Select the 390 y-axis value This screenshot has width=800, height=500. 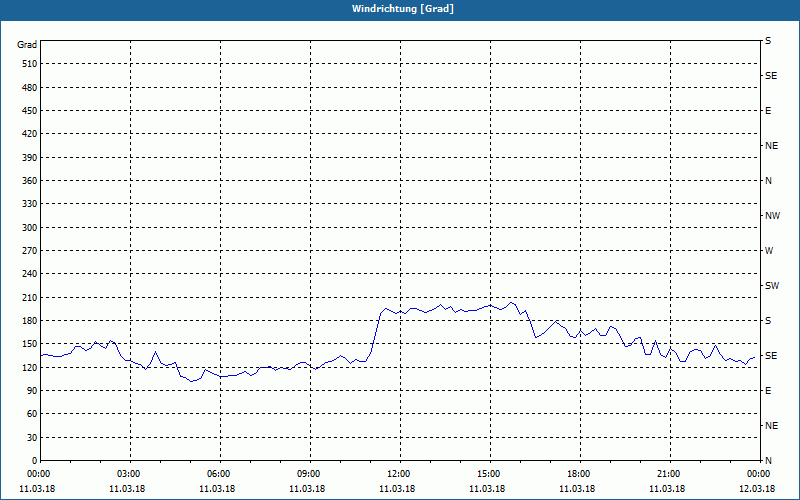[x=30, y=158]
